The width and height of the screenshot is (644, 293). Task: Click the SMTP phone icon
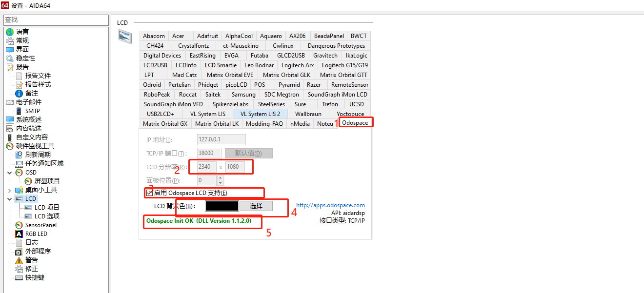[x=19, y=111]
